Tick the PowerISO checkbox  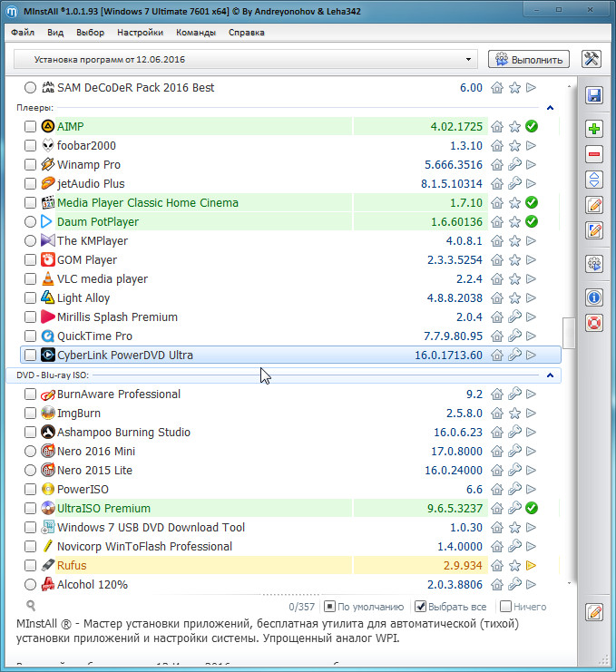pos(30,490)
